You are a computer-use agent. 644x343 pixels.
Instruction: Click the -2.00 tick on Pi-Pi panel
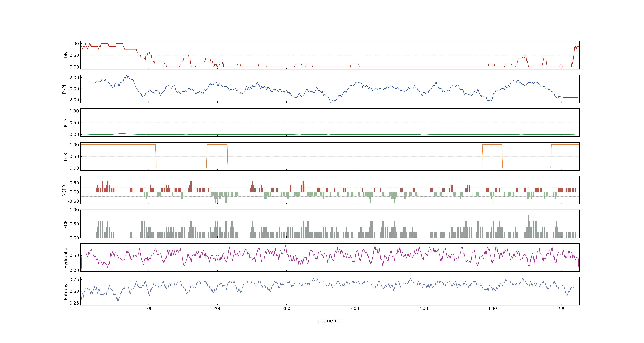click(73, 100)
